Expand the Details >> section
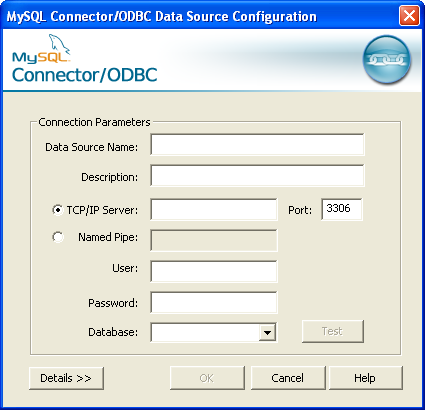This screenshot has width=425, height=410. tap(66, 378)
